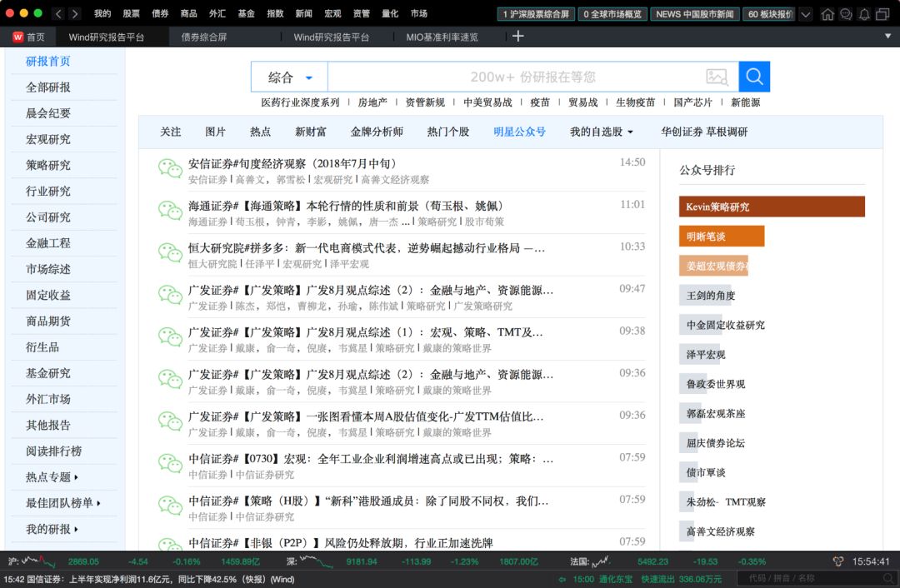This screenshot has height=588, width=900.
Task: Click the multi-window icon at top right
Action: pos(882,13)
